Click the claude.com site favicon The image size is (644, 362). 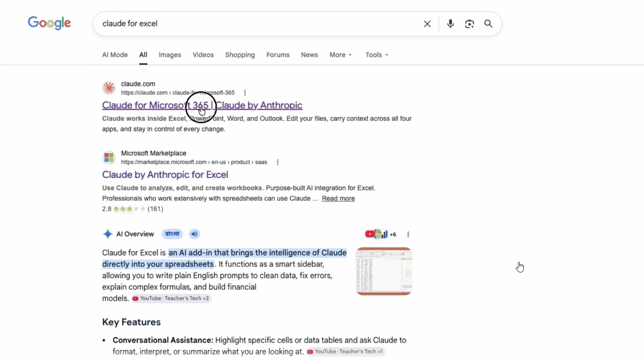click(x=108, y=88)
